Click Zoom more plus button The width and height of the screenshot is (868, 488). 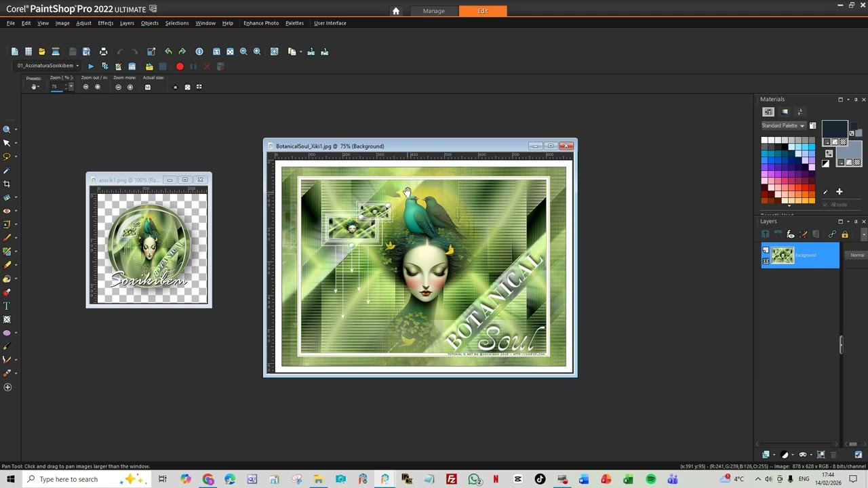[x=130, y=87]
